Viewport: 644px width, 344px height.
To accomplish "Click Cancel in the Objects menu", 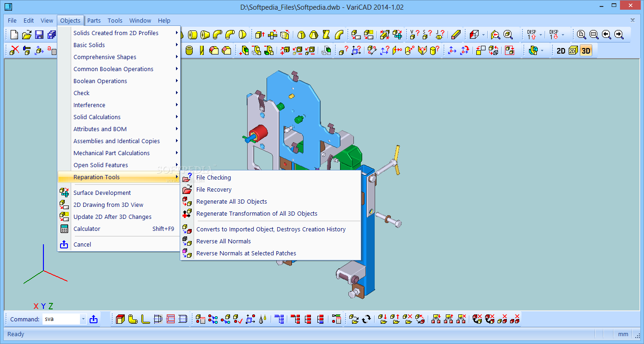I will pyautogui.click(x=119, y=244).
